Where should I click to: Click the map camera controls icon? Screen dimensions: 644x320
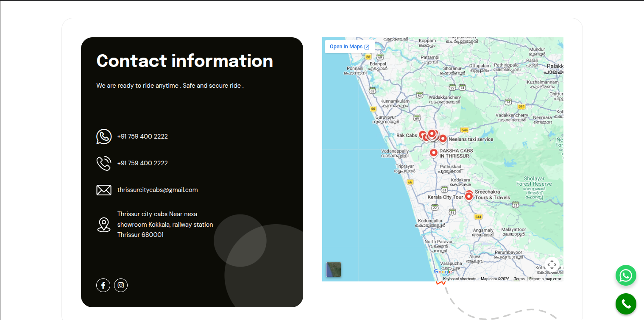[x=552, y=265]
